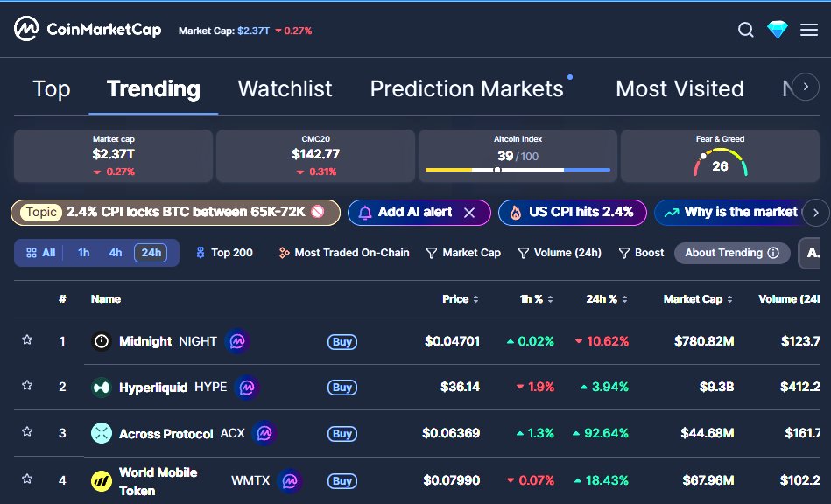Screen dimensions: 831x504
Task: Click the trend arrow icon on Why is the market
Action: tap(672, 213)
